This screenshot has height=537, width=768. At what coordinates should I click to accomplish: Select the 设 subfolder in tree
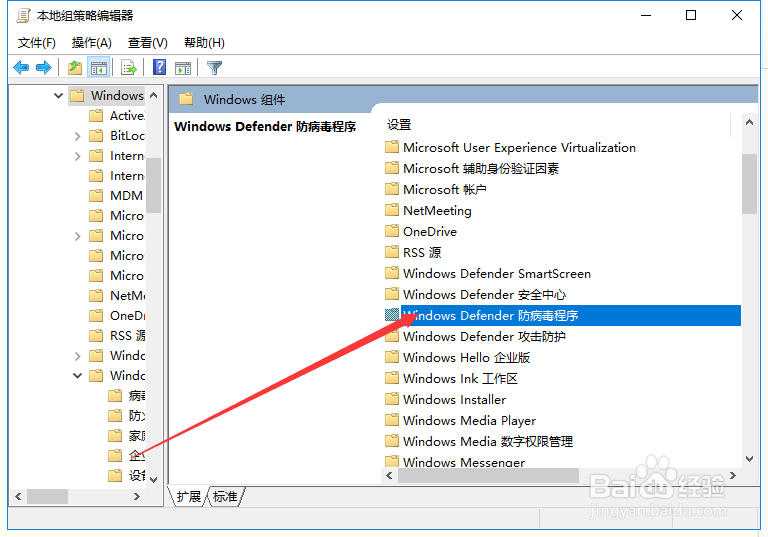tap(126, 476)
